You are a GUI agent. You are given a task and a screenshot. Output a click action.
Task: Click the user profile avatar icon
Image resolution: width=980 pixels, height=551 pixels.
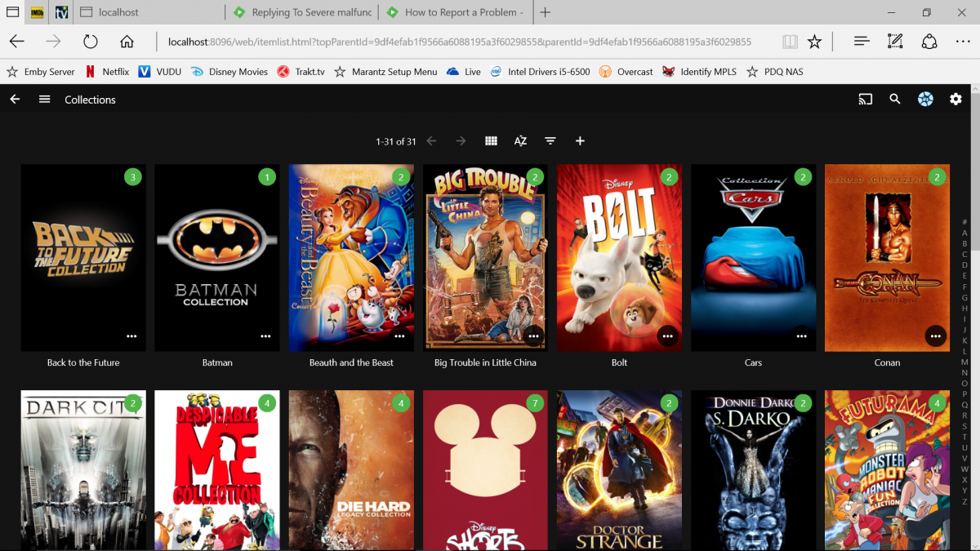click(x=925, y=100)
